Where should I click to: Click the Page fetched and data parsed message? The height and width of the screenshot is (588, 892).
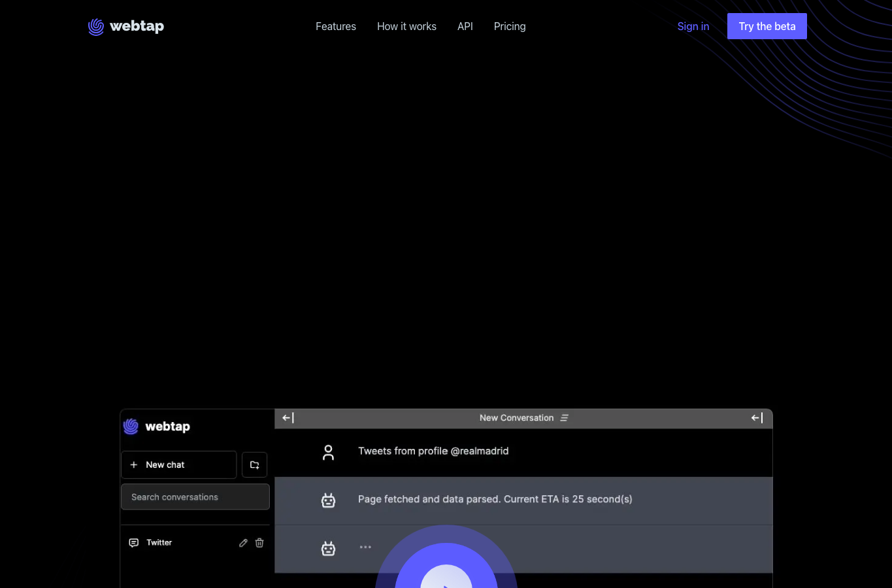tap(495, 499)
